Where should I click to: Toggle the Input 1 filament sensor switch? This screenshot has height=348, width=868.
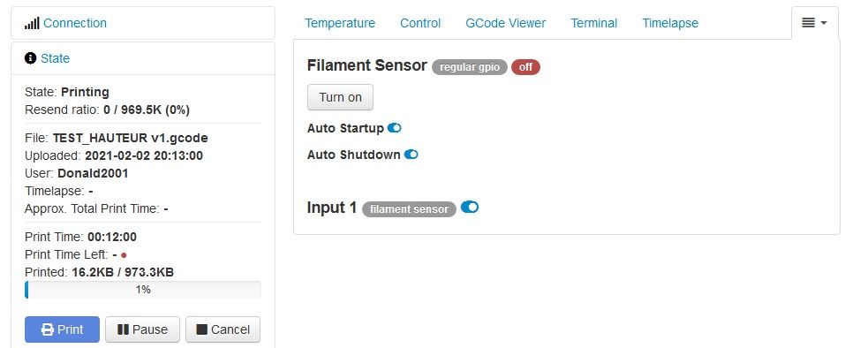[x=470, y=208]
